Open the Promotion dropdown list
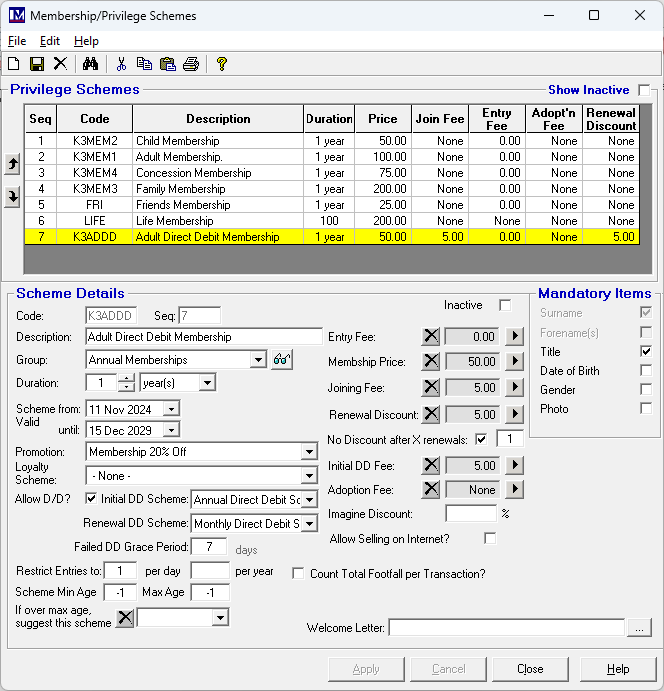Viewport: 664px width, 691px height. [309, 452]
